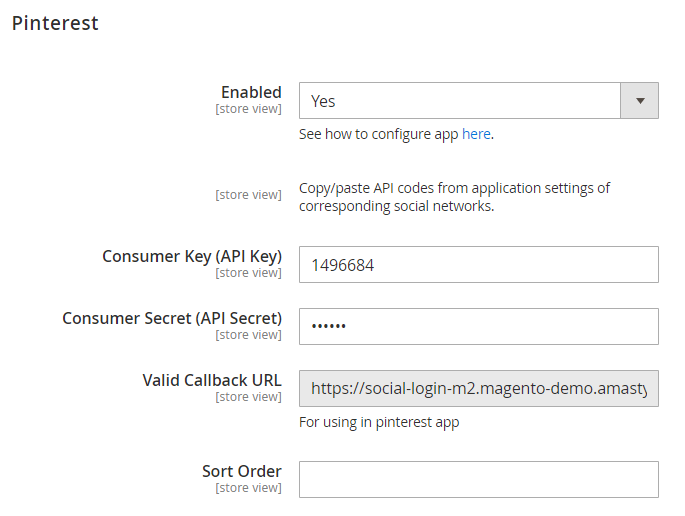Click the [store view] scope under Enabled

(x=249, y=109)
